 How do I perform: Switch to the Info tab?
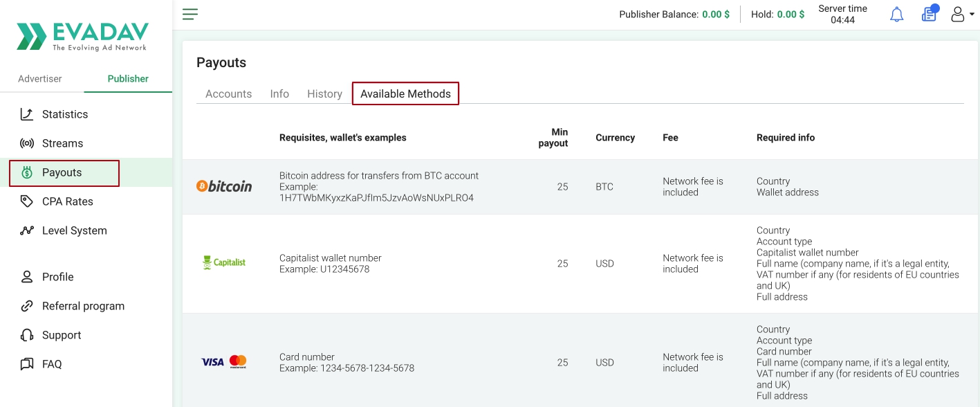(279, 94)
